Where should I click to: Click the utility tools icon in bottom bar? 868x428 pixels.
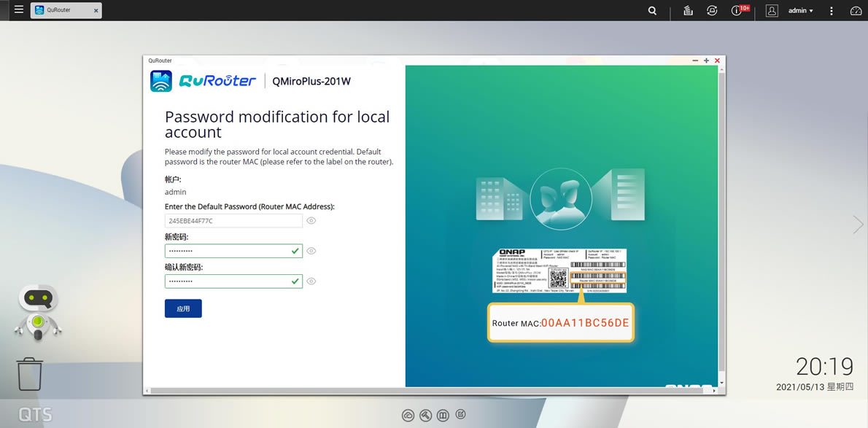click(425, 415)
